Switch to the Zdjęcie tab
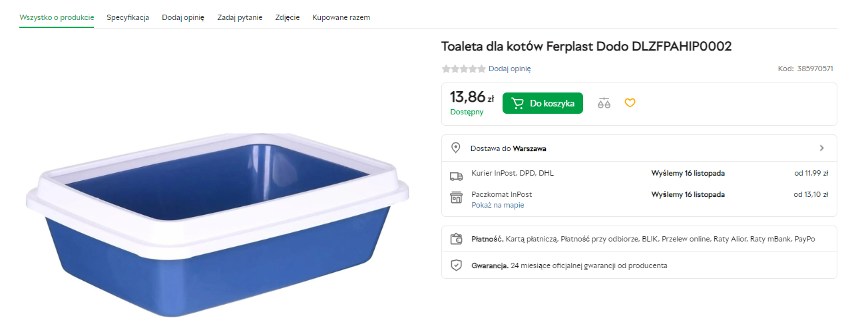The width and height of the screenshot is (868, 330). click(x=287, y=17)
